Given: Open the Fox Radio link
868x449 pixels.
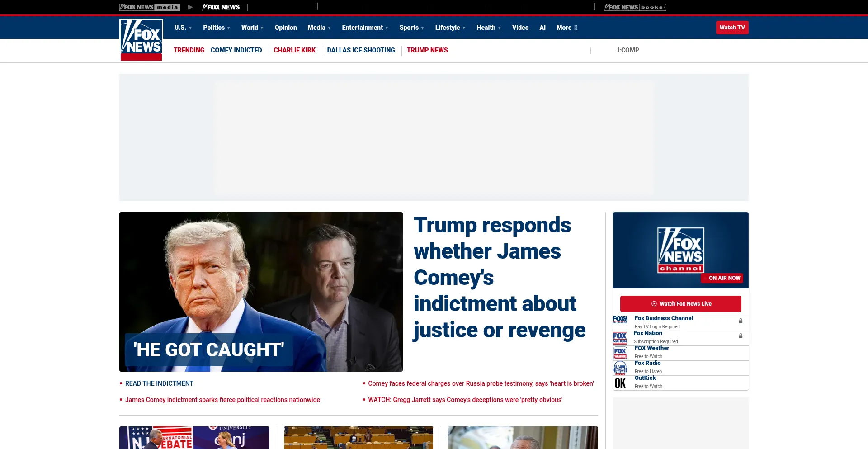Looking at the screenshot, I should pyautogui.click(x=647, y=363).
